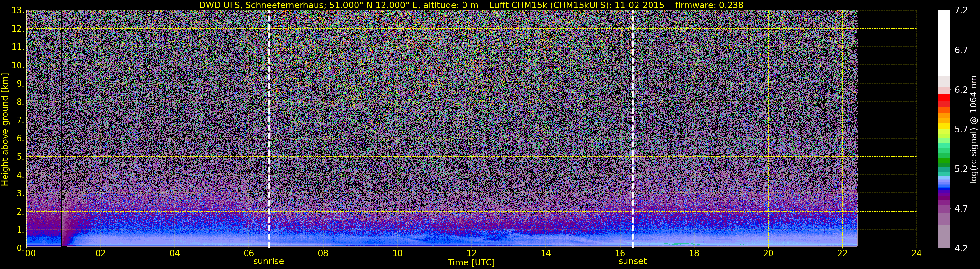Click the black no-data region after 22:30
The image size is (980, 269).
(x=887, y=130)
